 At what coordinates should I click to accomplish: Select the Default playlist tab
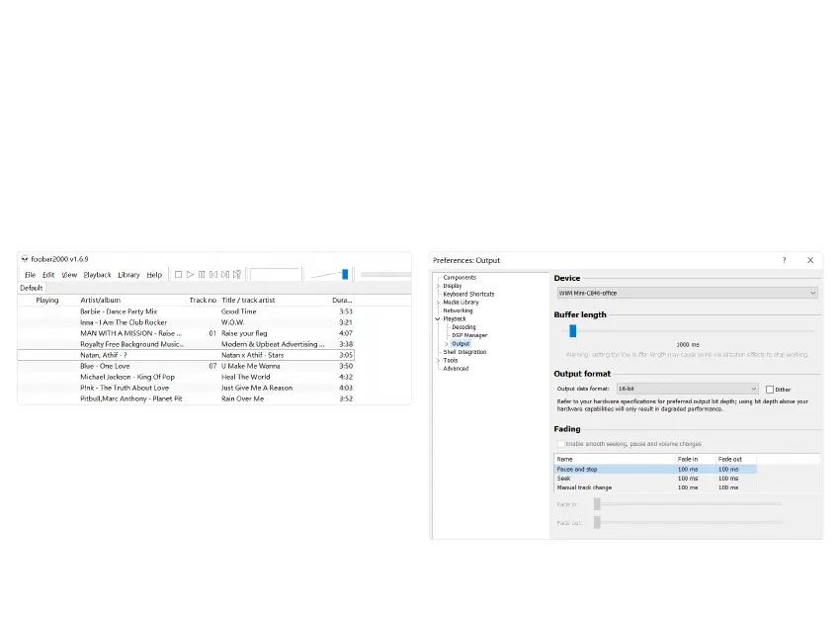[31, 288]
